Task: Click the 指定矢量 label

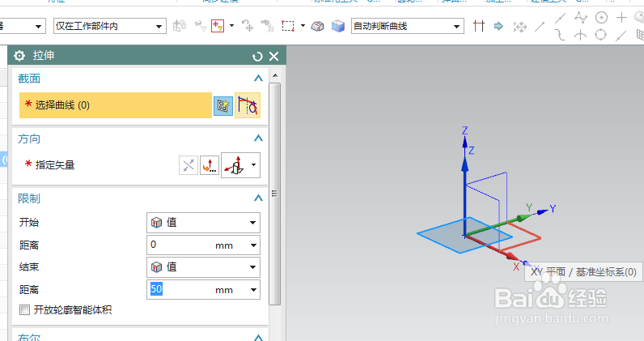Action: (x=55, y=165)
